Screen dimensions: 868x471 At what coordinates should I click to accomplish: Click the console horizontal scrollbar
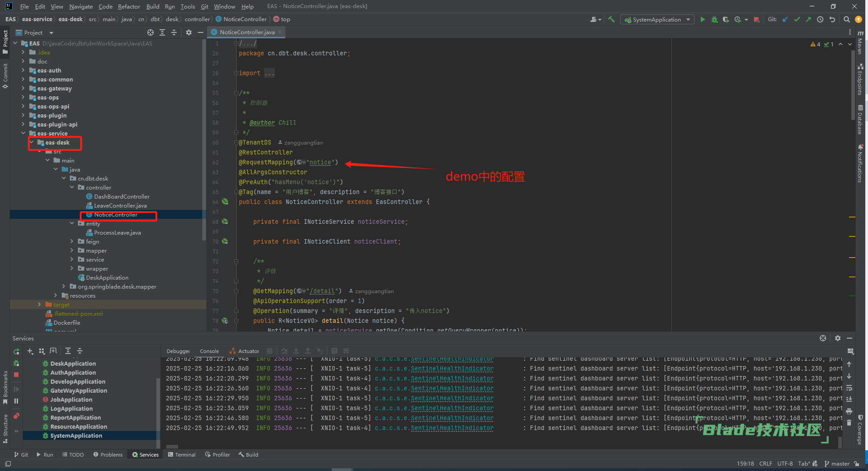pos(172,447)
